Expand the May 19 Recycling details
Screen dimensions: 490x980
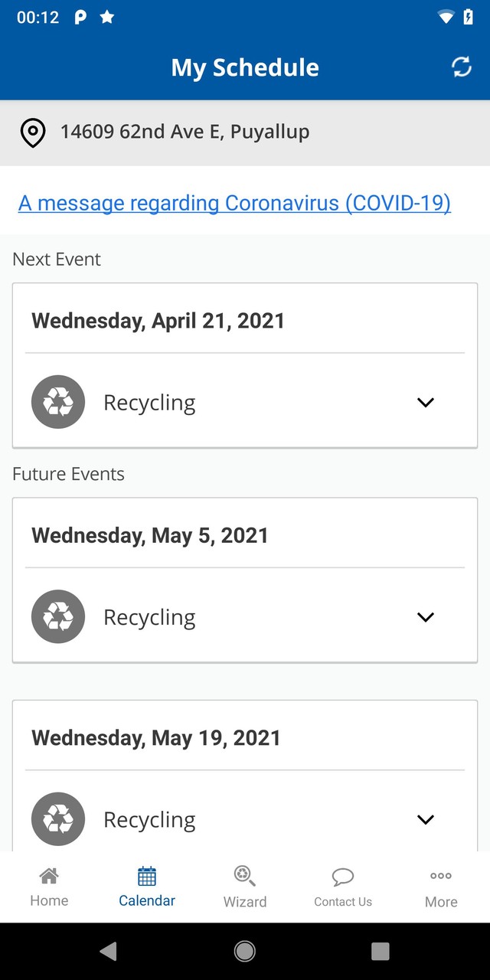click(x=426, y=819)
